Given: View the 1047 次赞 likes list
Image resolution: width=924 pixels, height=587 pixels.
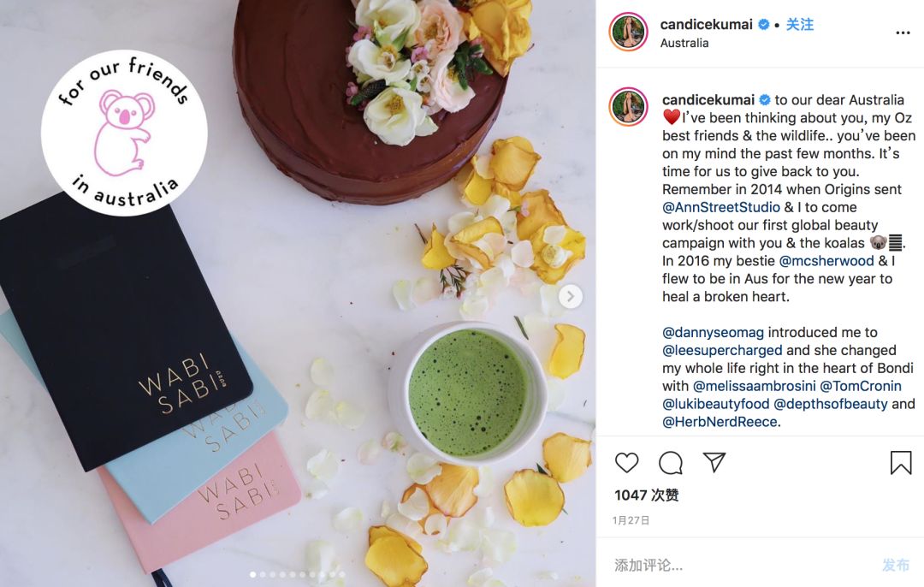Looking at the screenshot, I should (x=647, y=495).
